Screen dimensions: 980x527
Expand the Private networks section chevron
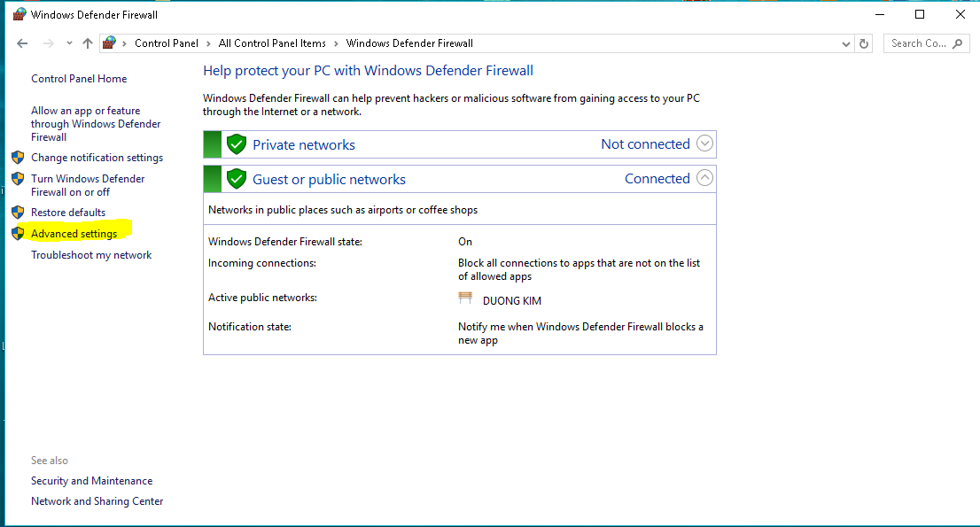click(x=704, y=143)
